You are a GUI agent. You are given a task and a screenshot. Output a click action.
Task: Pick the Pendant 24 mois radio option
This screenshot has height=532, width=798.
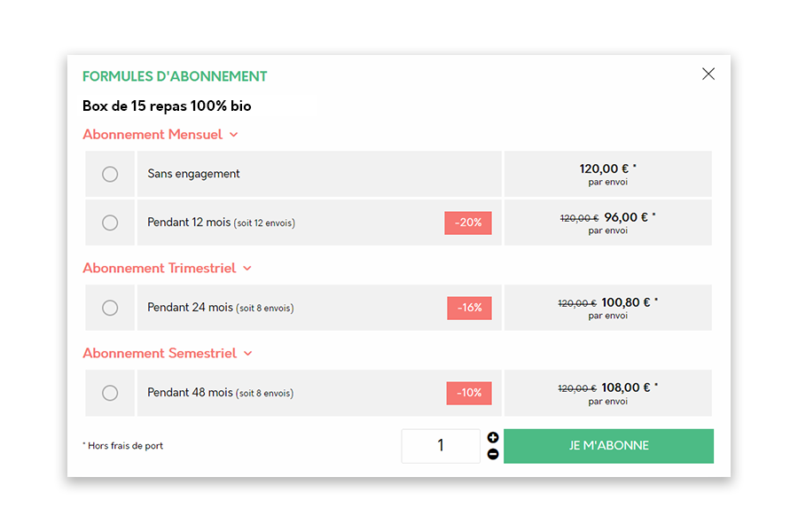click(110, 308)
